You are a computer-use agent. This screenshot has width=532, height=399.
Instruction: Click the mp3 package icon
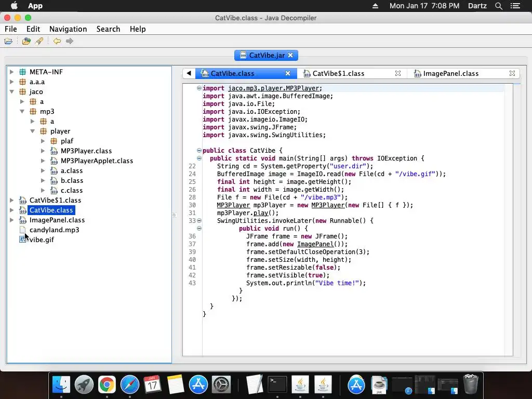point(33,111)
